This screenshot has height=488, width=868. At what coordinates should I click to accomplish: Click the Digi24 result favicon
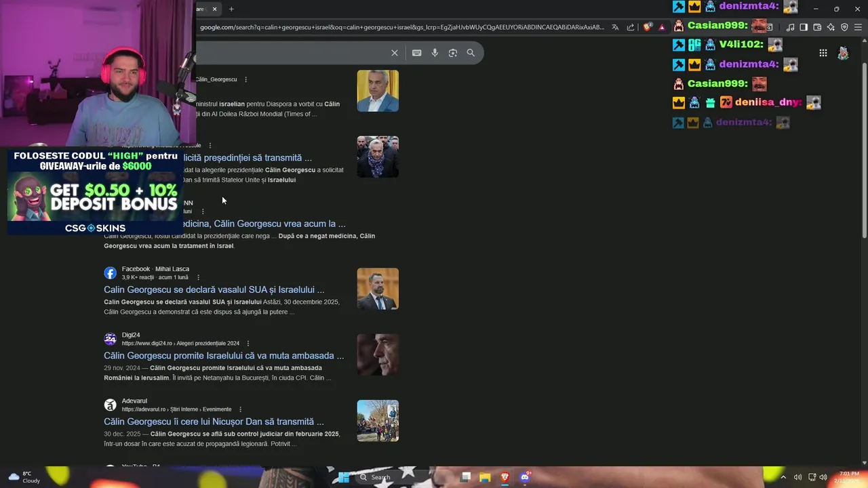[110, 339]
